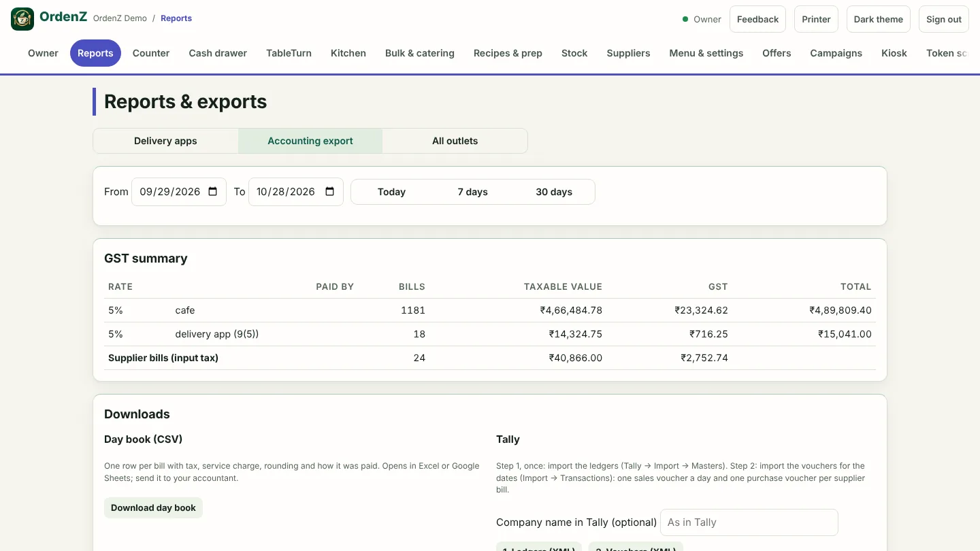Click the OrdenZ Demo breadcrumb
Image resolution: width=980 pixels, height=551 pixels.
pyautogui.click(x=120, y=18)
